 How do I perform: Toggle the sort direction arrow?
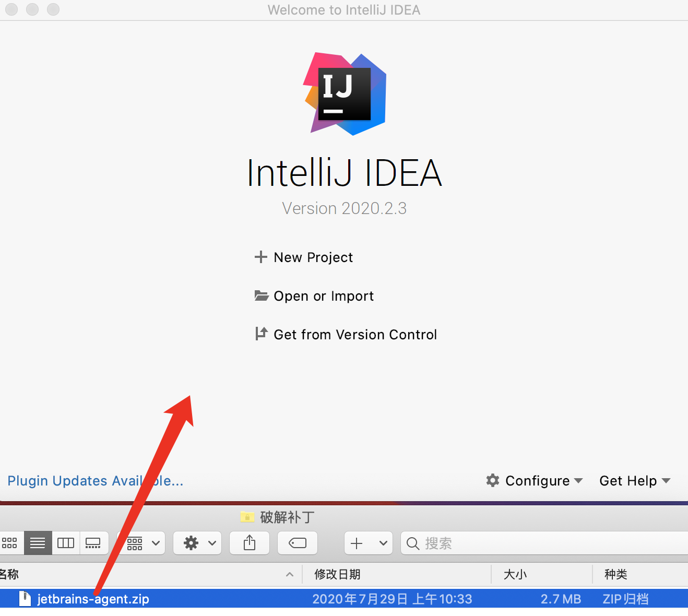tap(290, 574)
